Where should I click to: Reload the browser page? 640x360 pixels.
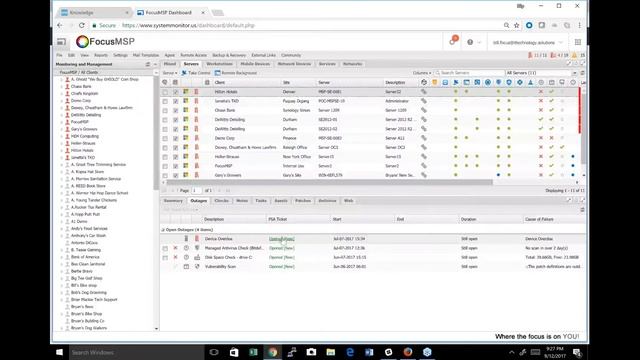pos(82,25)
